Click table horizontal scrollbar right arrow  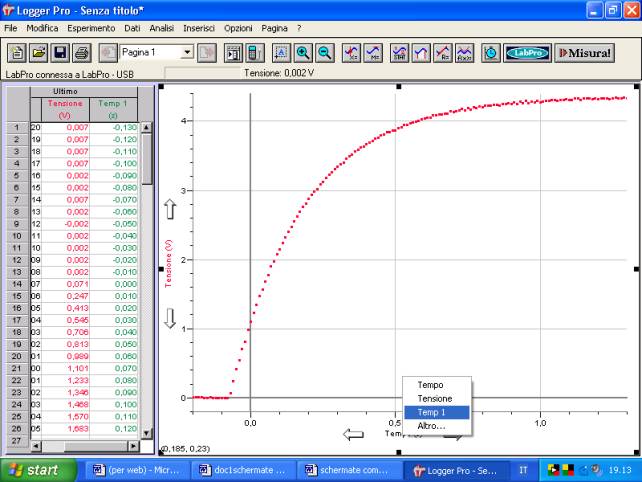click(x=133, y=446)
